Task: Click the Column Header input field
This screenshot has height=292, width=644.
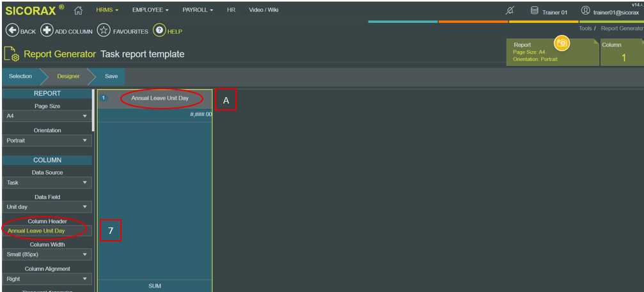Action: (47, 231)
